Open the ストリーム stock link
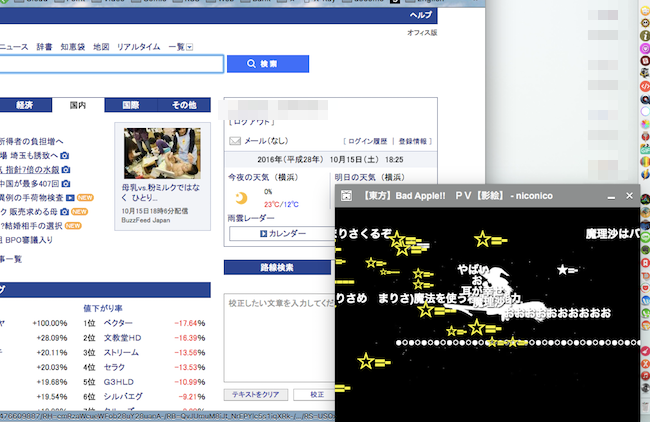The width and height of the screenshot is (650, 422). pos(121,352)
